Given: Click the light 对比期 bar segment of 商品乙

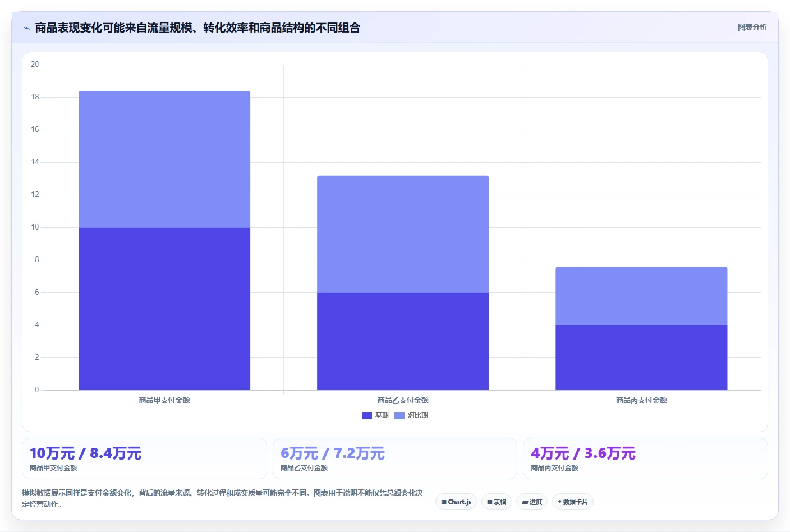Looking at the screenshot, I should coord(403,234).
